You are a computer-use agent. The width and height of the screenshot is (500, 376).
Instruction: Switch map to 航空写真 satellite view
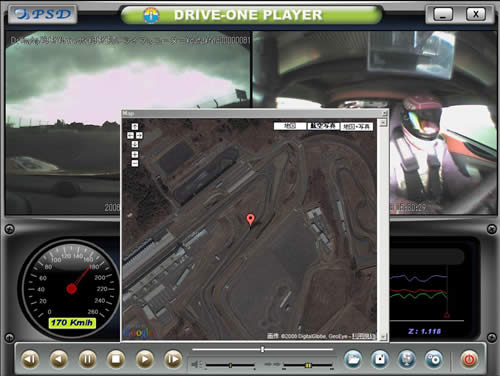coord(323,126)
